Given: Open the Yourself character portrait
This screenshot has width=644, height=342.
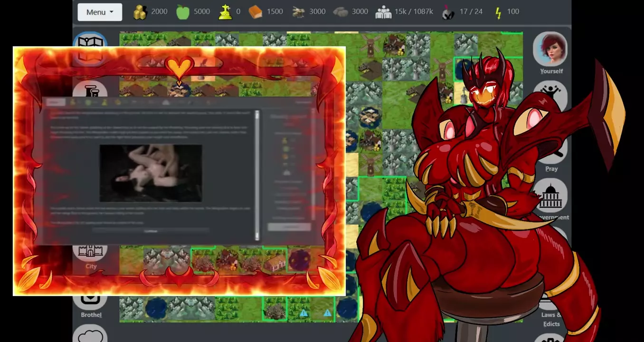Looking at the screenshot, I should coord(550,49).
